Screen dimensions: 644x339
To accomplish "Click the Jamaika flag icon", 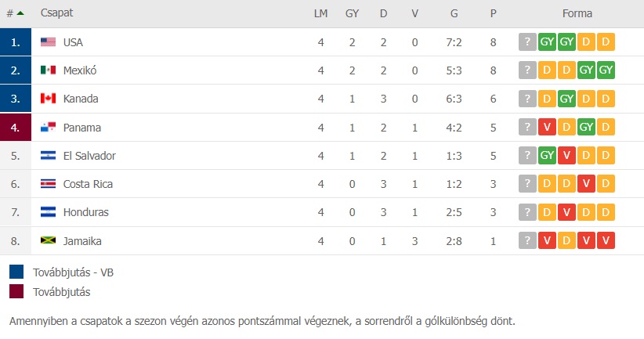I will pyautogui.click(x=48, y=240).
